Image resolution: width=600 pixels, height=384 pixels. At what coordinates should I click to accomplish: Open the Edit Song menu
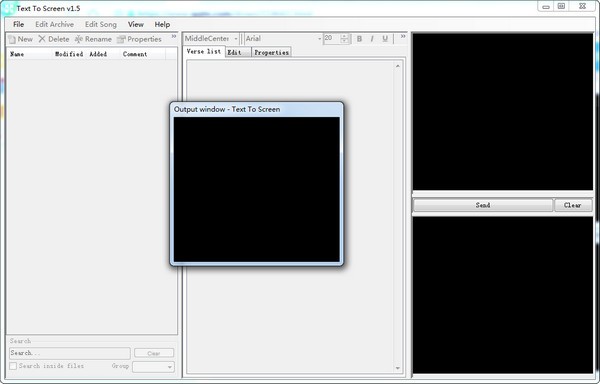pos(101,24)
